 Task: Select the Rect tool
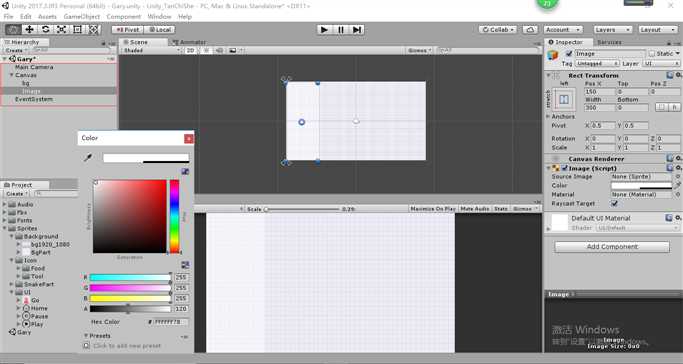point(78,30)
